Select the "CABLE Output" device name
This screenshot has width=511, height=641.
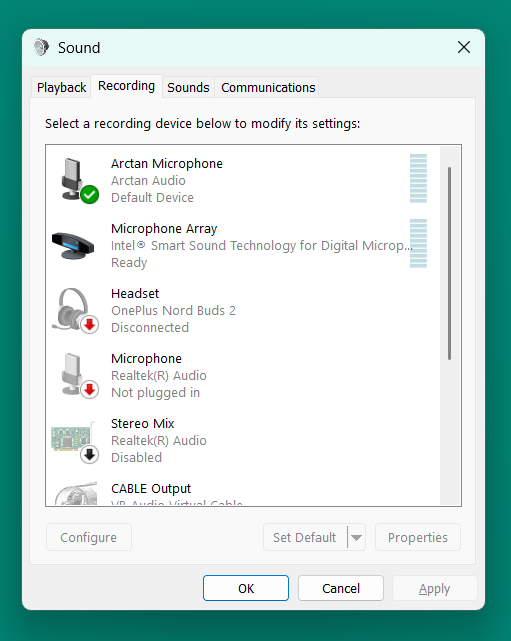[151, 489]
